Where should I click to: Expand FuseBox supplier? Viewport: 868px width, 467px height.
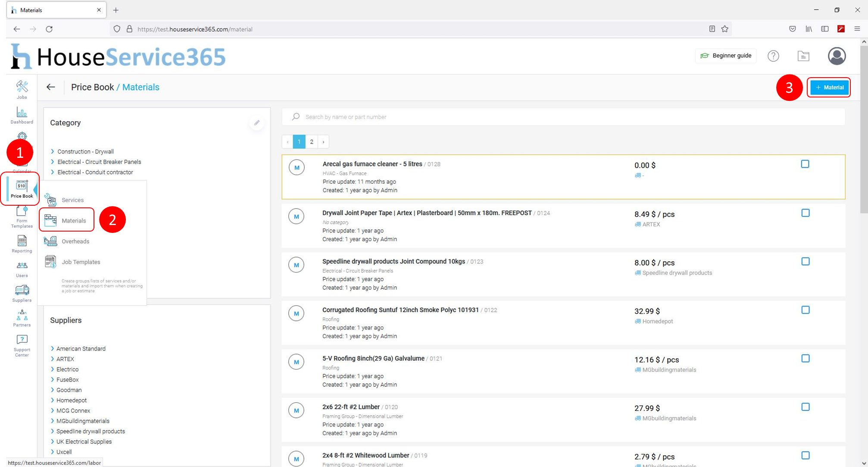coord(53,379)
